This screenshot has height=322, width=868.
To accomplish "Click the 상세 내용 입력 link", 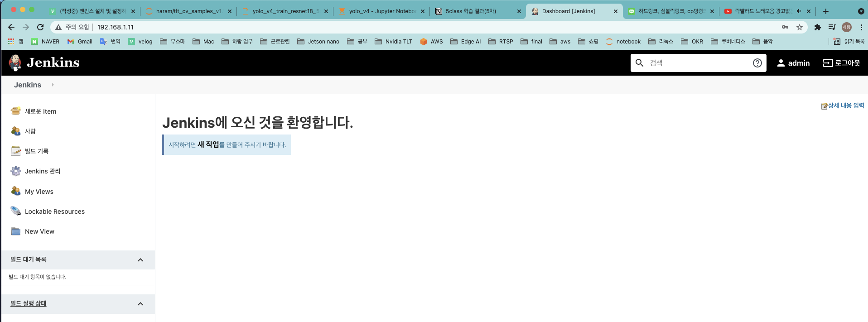I will (846, 106).
